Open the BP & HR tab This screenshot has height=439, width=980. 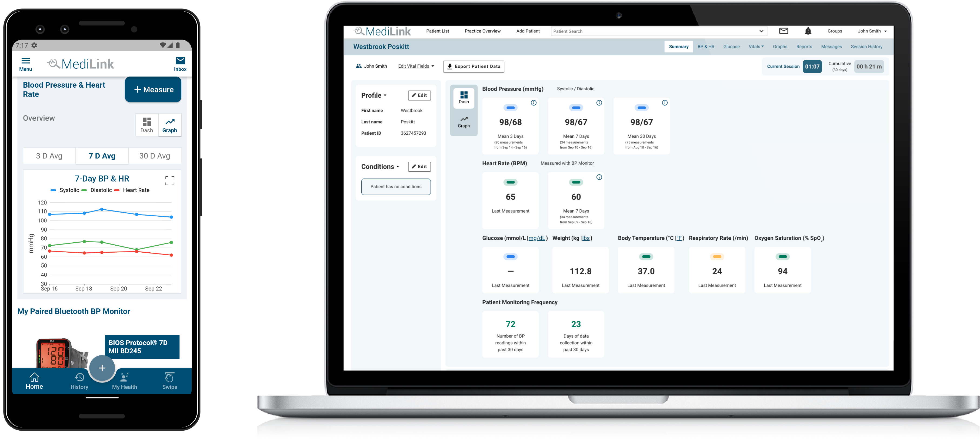pos(705,47)
